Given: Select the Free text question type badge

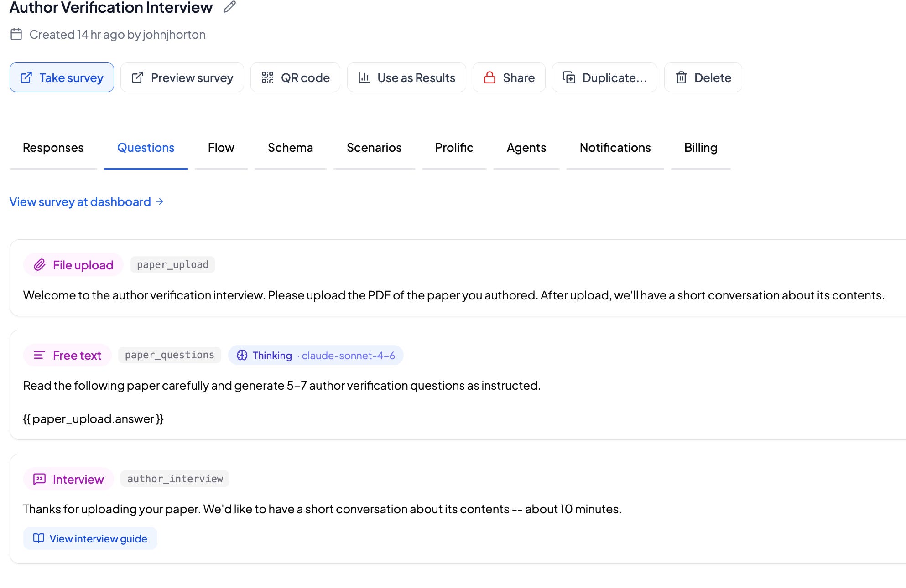Looking at the screenshot, I should point(68,355).
